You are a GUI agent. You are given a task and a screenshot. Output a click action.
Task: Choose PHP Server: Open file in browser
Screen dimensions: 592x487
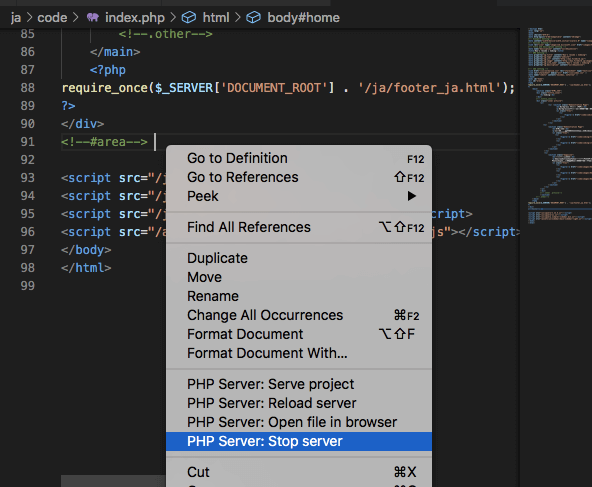(299, 422)
